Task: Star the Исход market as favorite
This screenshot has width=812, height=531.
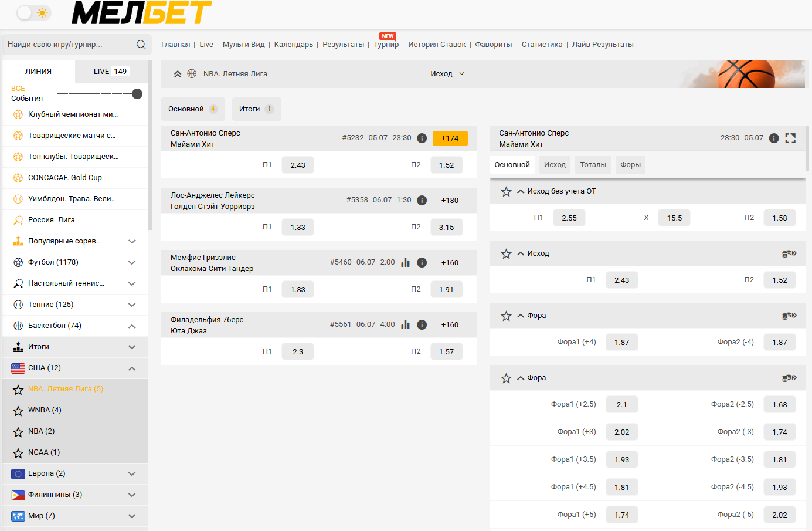Action: pos(507,253)
